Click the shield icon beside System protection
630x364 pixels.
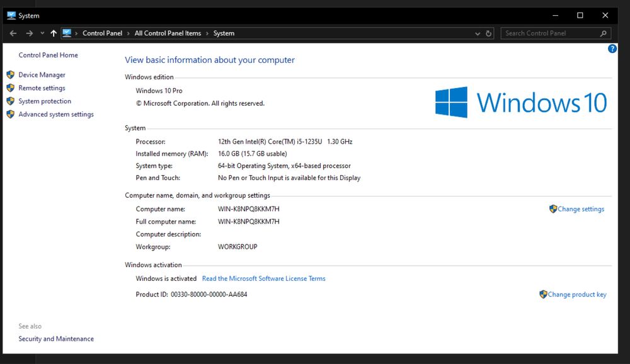[x=10, y=101]
